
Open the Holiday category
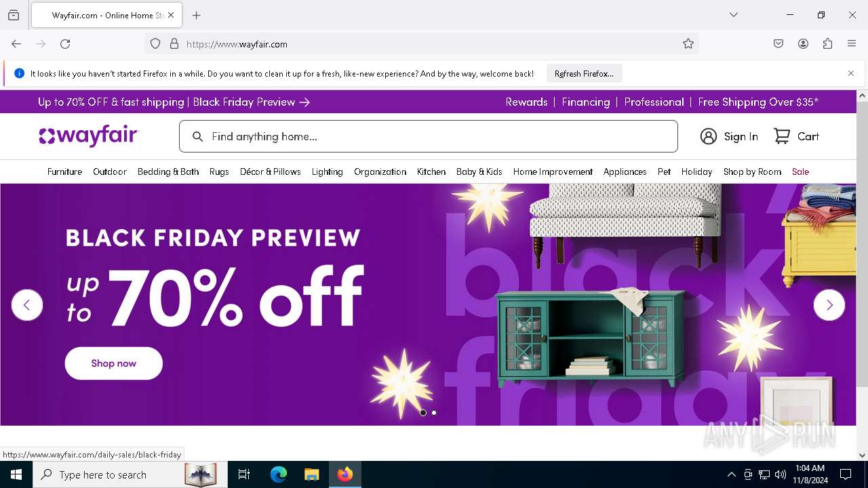[697, 171]
